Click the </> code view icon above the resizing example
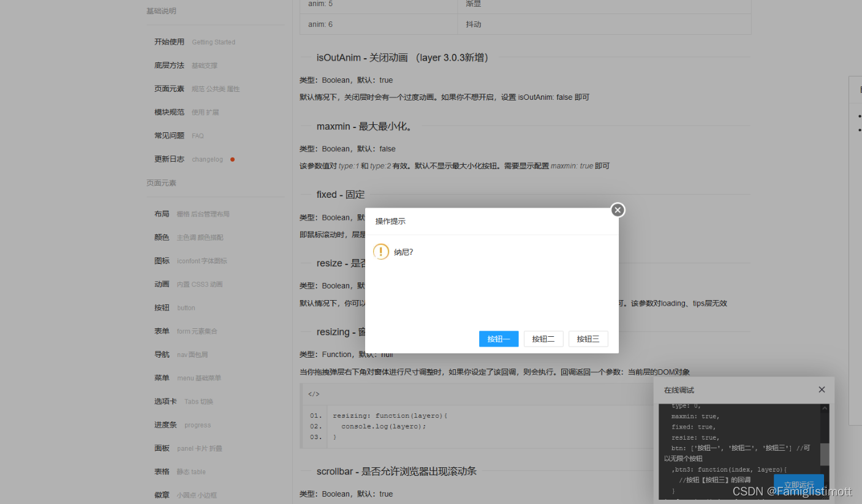 (314, 394)
